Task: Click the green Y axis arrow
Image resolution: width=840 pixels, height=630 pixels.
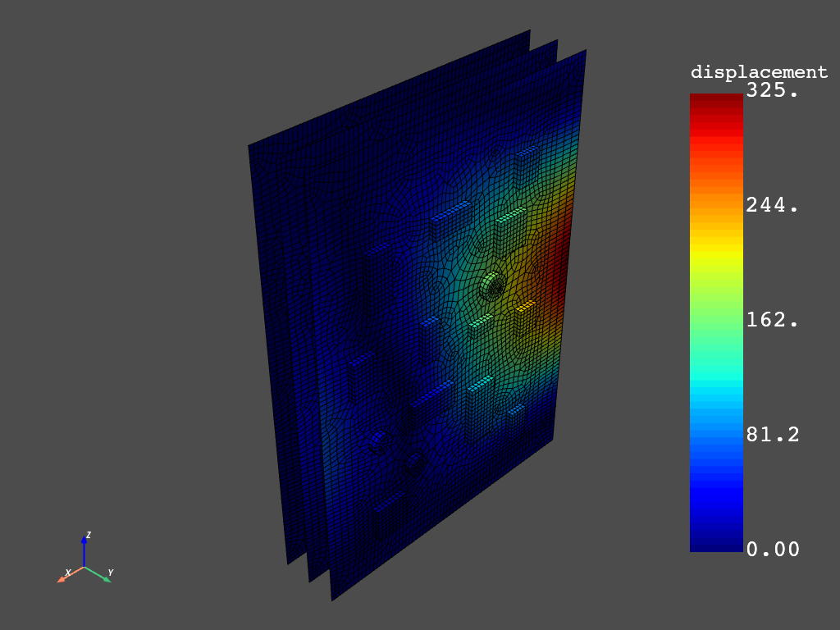Action: coord(106,577)
